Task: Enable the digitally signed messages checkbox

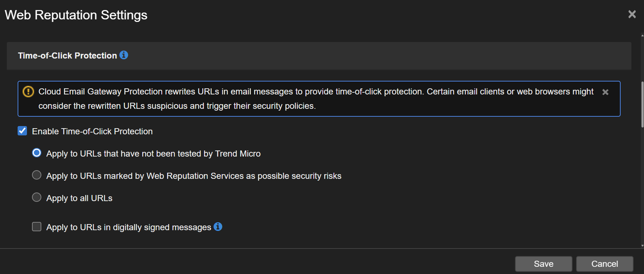Action: coord(37,227)
